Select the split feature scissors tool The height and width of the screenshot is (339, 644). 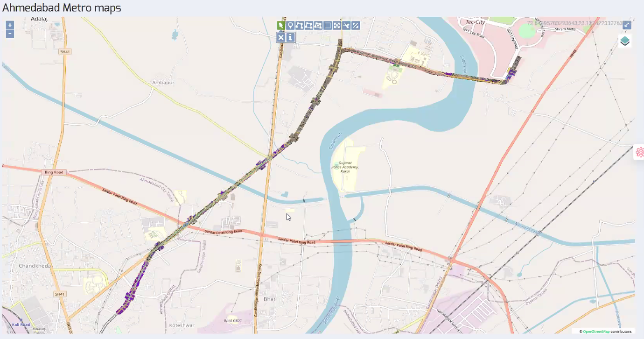coord(346,25)
